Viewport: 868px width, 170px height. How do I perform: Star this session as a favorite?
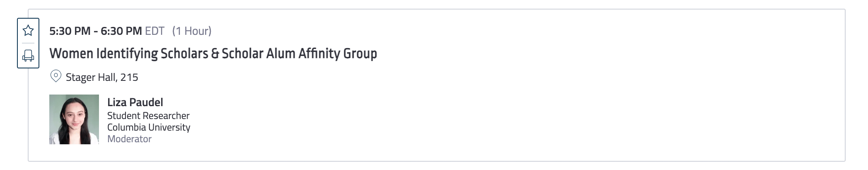click(28, 30)
